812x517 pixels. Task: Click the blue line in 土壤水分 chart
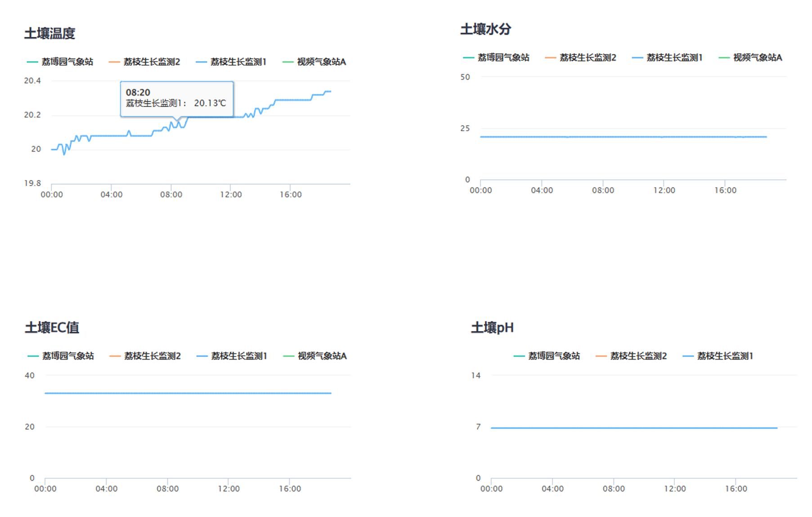pos(623,137)
